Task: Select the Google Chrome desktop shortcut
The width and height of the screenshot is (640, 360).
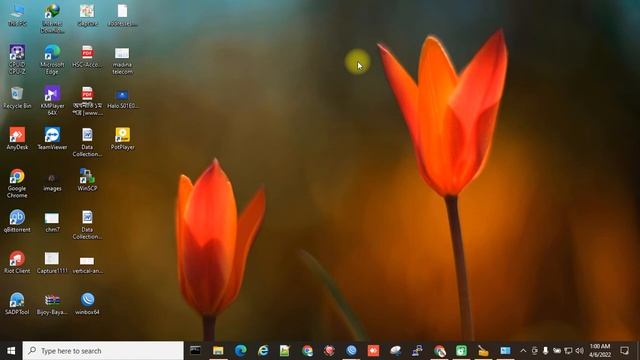Action: [17, 183]
